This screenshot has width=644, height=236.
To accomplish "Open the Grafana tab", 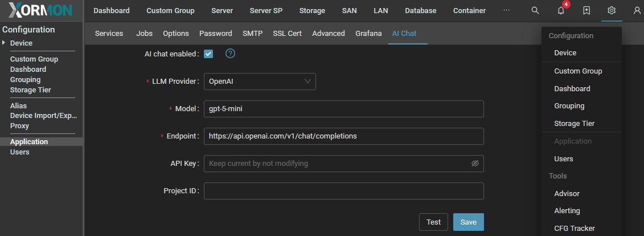I will [x=368, y=33].
